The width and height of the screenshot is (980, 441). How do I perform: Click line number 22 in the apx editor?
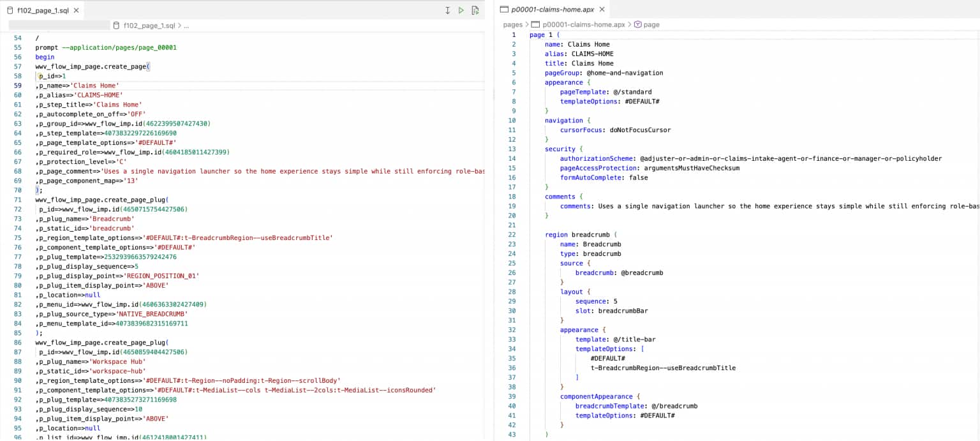click(x=512, y=235)
